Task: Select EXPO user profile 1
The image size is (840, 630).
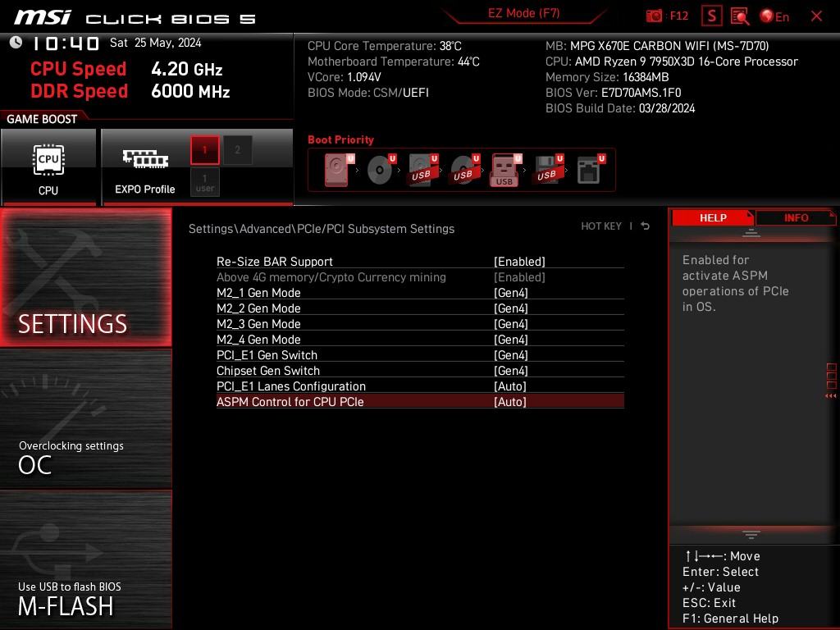Action: pos(204,182)
